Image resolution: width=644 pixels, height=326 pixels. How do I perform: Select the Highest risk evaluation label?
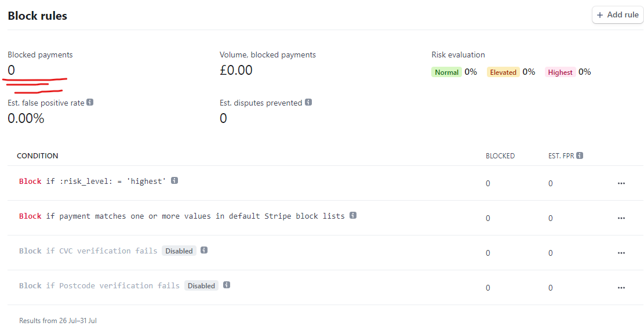560,73
